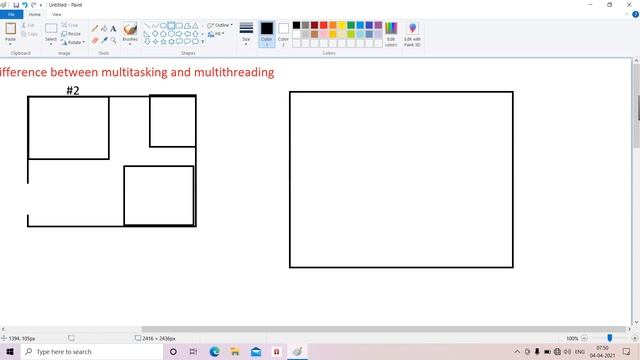Screen dimensions: 640x360
Task: Click the zoom out minus button
Action: point(584,338)
